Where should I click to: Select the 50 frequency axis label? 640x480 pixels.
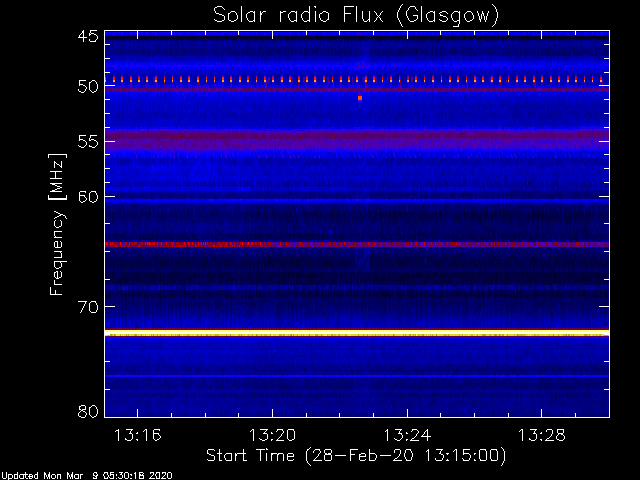click(88, 87)
